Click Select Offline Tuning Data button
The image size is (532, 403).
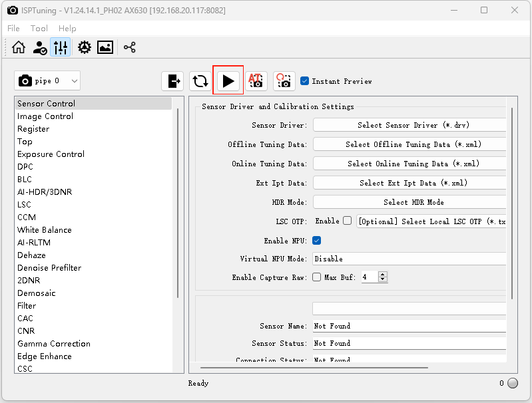(409, 144)
